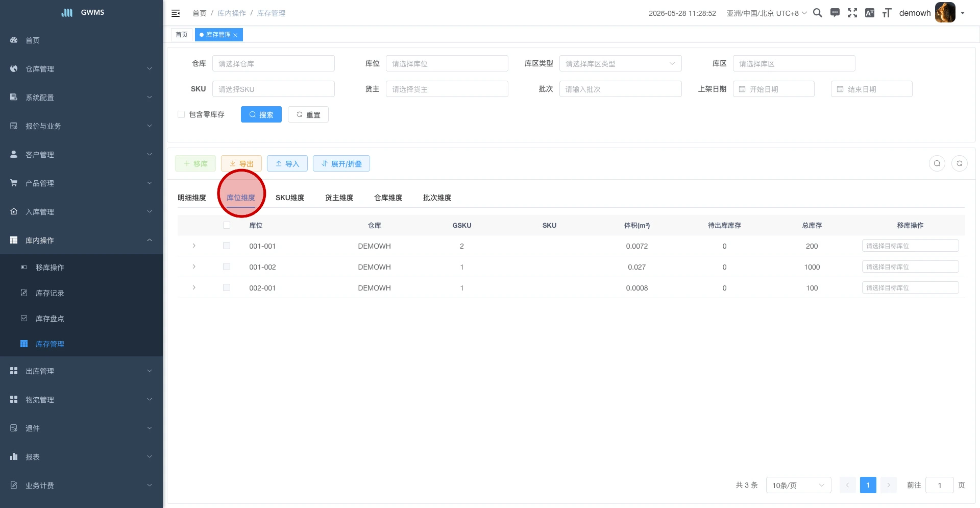Switch to 库位维度 tab
This screenshot has height=508, width=980.
pyautogui.click(x=241, y=198)
